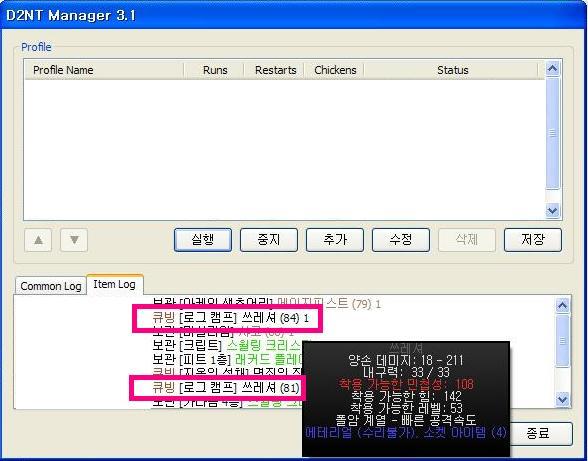Select top log entry ending '(79) 1'
This screenshot has width=588, height=461.
point(267,303)
